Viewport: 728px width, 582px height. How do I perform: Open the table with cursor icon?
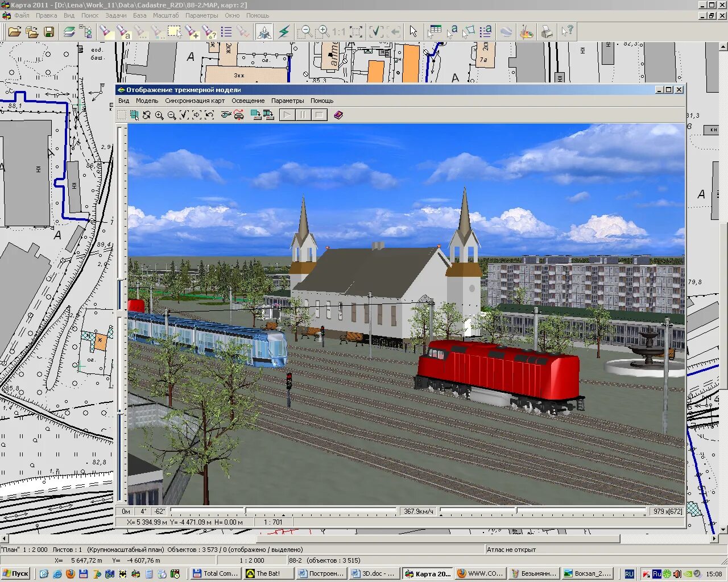[435, 32]
